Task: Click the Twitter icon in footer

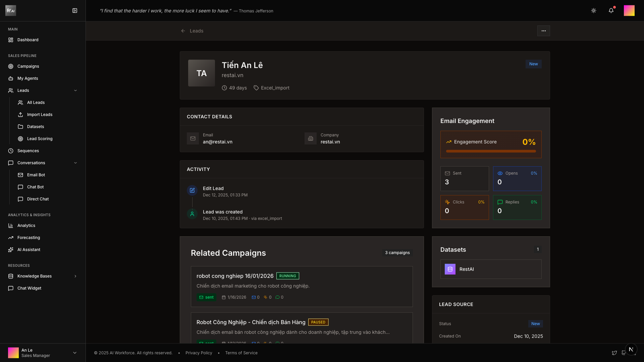Action: click(x=614, y=353)
